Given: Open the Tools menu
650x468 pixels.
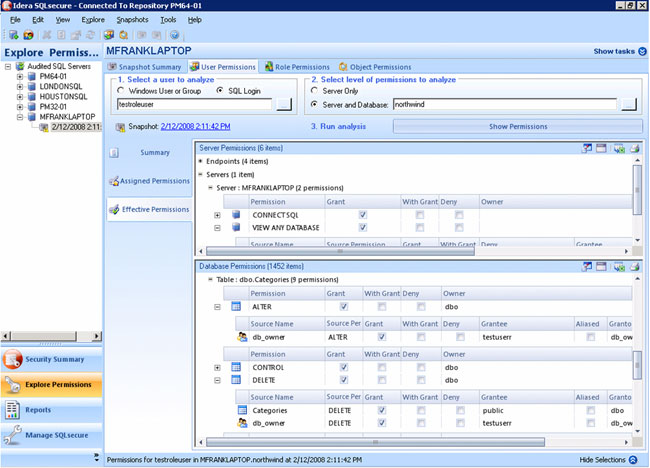Looking at the screenshot, I should [x=168, y=19].
